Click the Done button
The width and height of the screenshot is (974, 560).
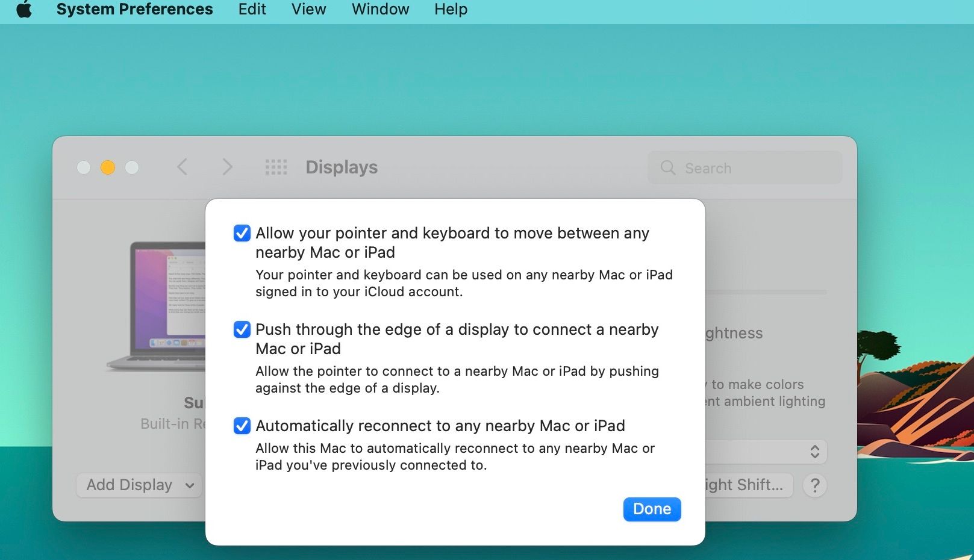tap(652, 509)
